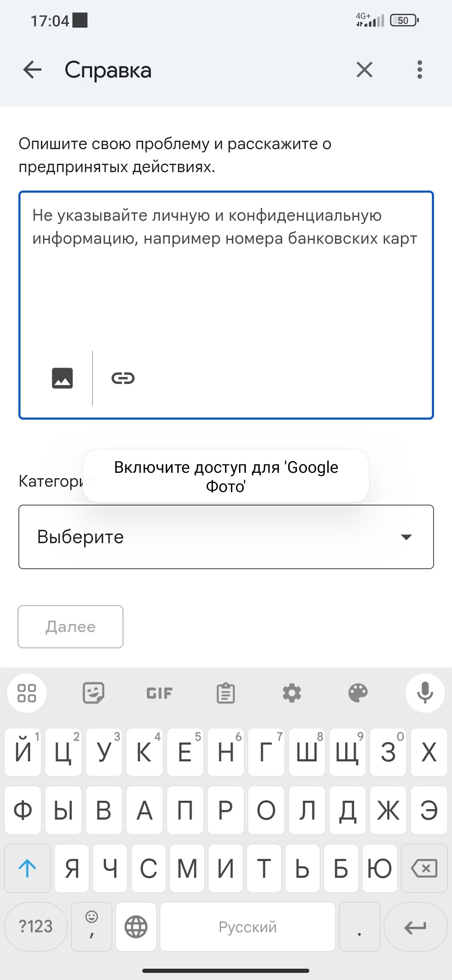The width and height of the screenshot is (452, 980).
Task: Open the GIF search on keyboard
Action: pyautogui.click(x=159, y=693)
